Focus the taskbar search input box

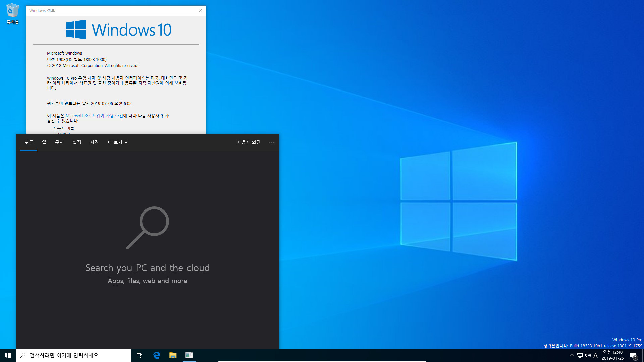74,355
